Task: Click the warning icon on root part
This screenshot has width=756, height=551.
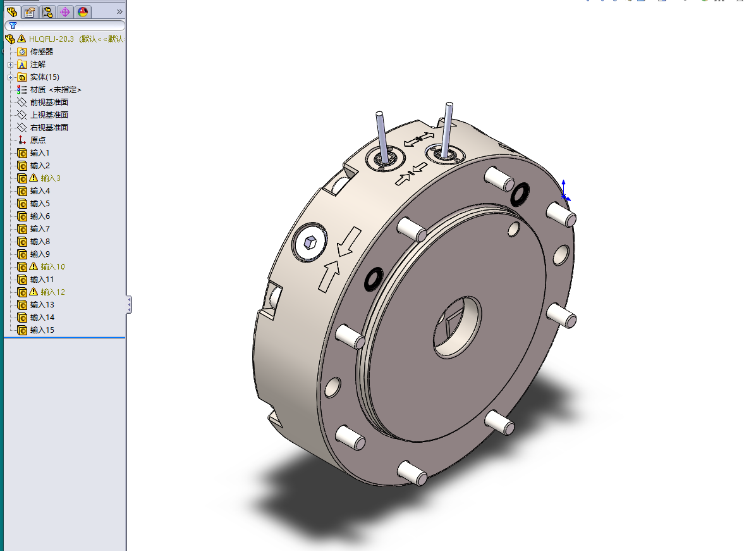Action: (21, 38)
